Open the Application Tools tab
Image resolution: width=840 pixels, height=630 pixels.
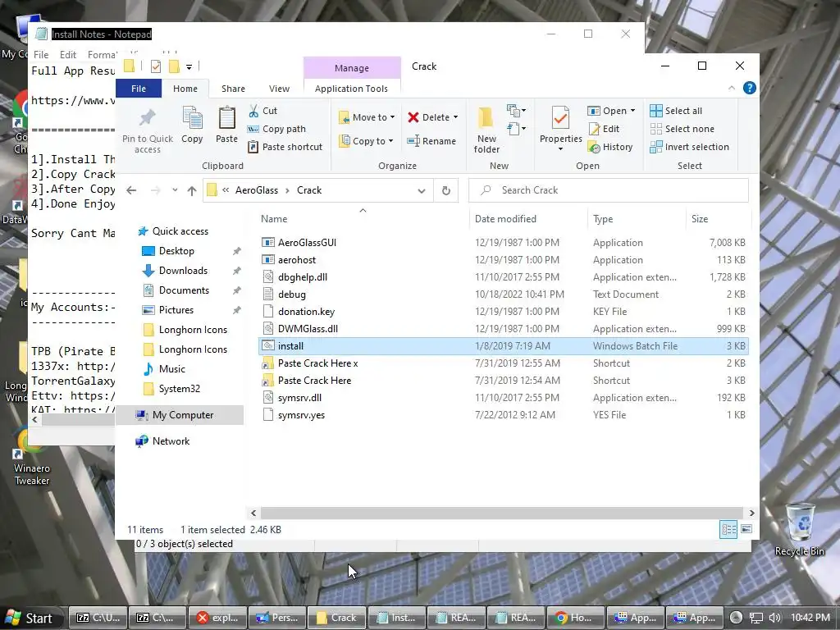(351, 89)
